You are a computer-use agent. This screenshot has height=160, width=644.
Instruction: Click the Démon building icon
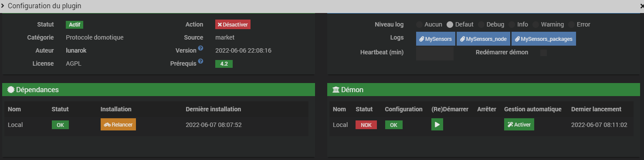click(336, 90)
